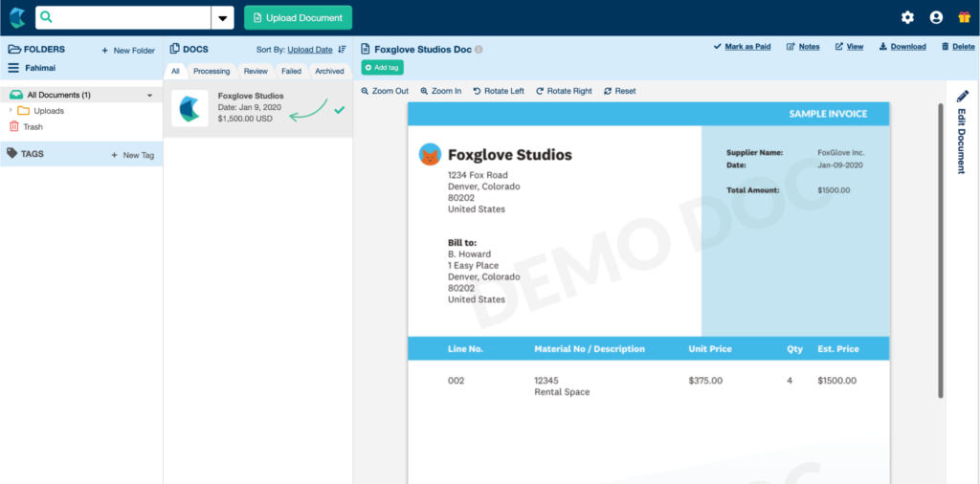Screen dimensions: 980x484
Task: Rotate Left the document
Action: [499, 91]
